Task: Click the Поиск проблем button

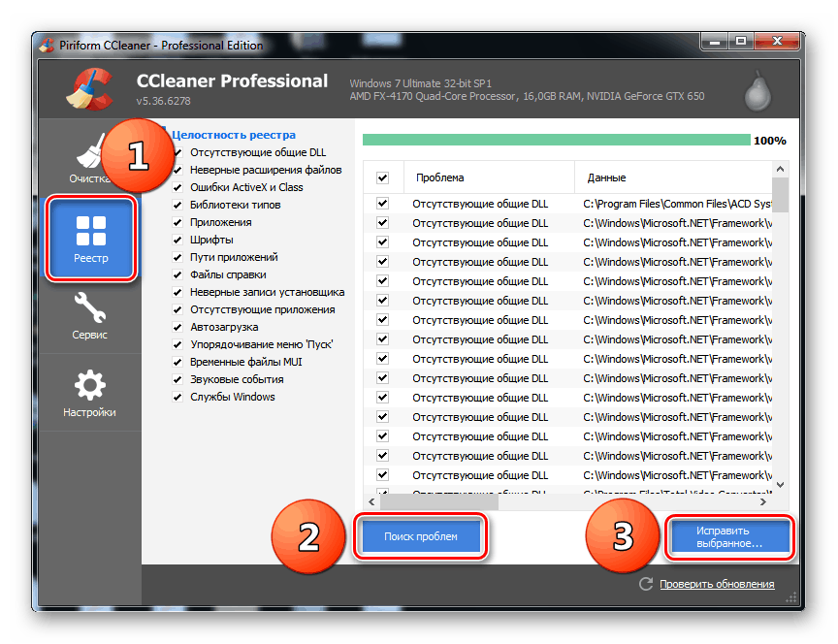Action: pos(421,536)
